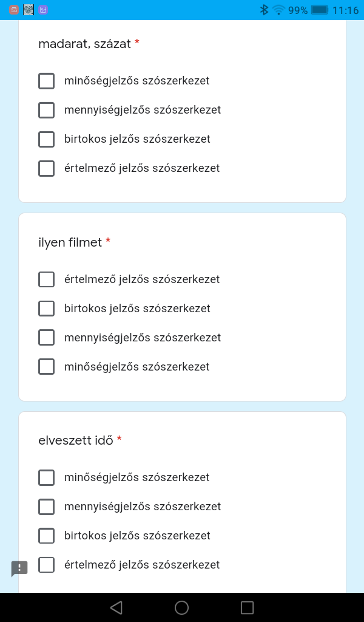The height and width of the screenshot is (622, 364).
Task: Open recent apps with square button
Action: point(247,607)
